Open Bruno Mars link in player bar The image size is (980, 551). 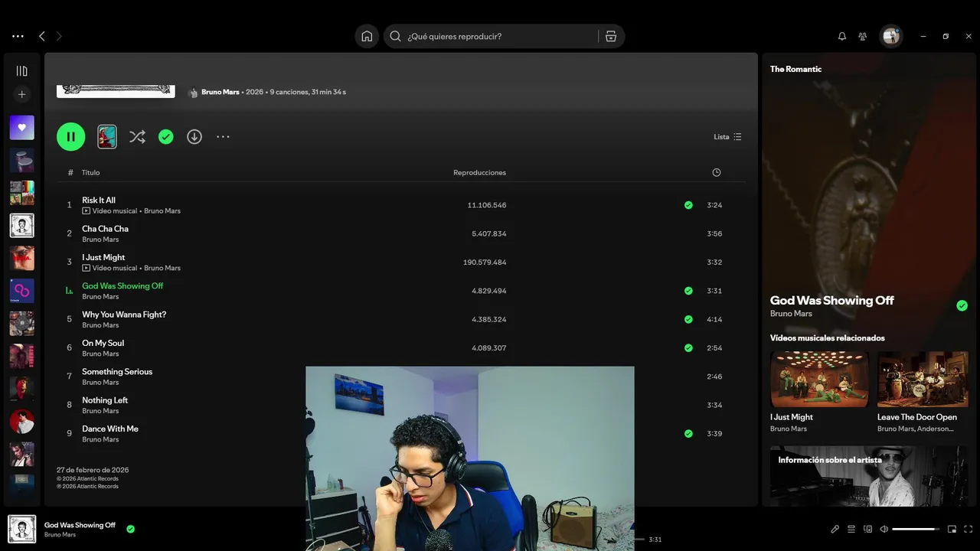(60, 535)
